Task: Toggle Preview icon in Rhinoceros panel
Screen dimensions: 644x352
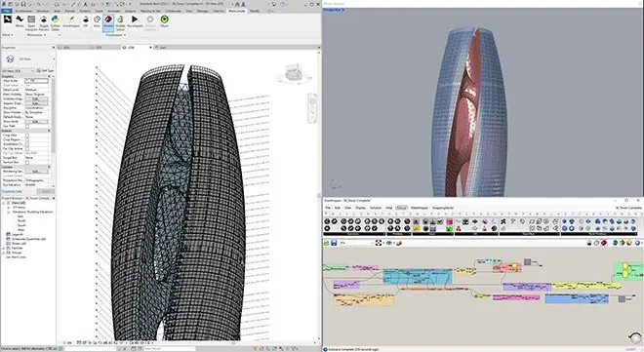Action: click(x=44, y=22)
